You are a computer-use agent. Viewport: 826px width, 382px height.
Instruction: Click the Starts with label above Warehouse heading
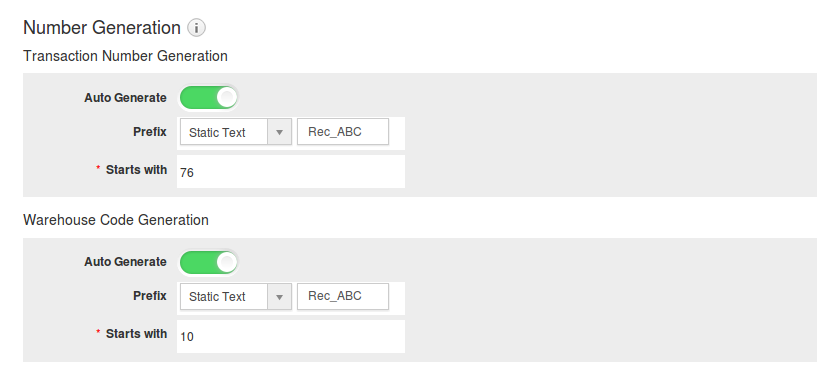tap(136, 170)
